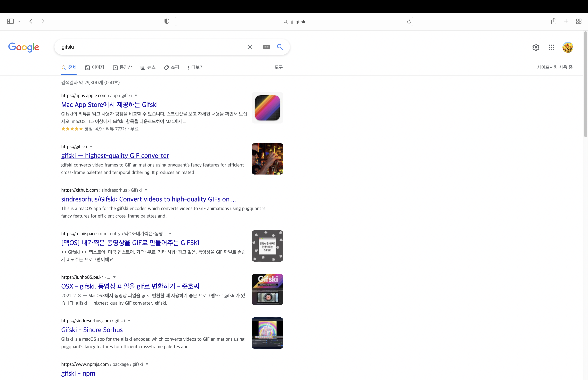Open the 맥OS 내가찍은 동영상을 GIF로 result
The image size is (588, 380).
(130, 243)
